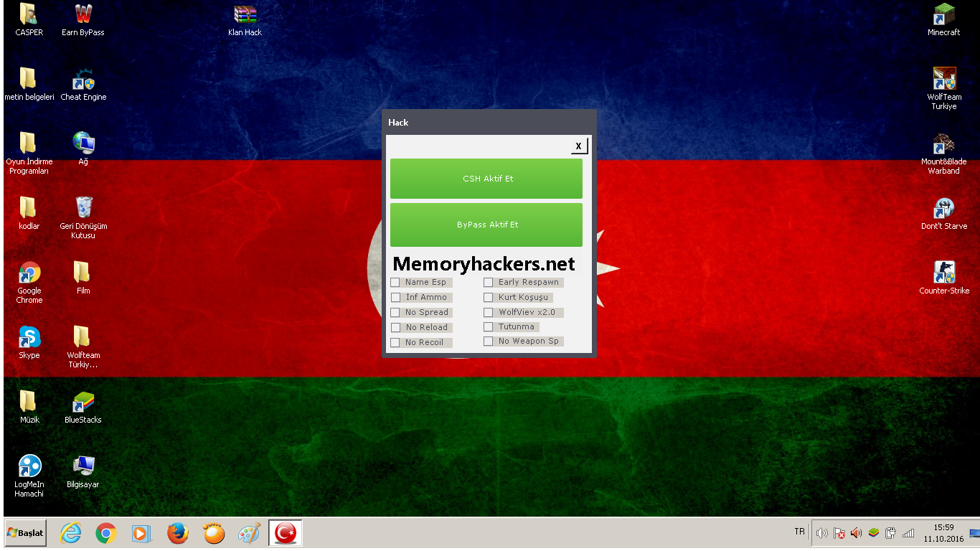Screen dimensions: 980x551
Task: Click the grey speaker tray icon
Action: (x=822, y=533)
